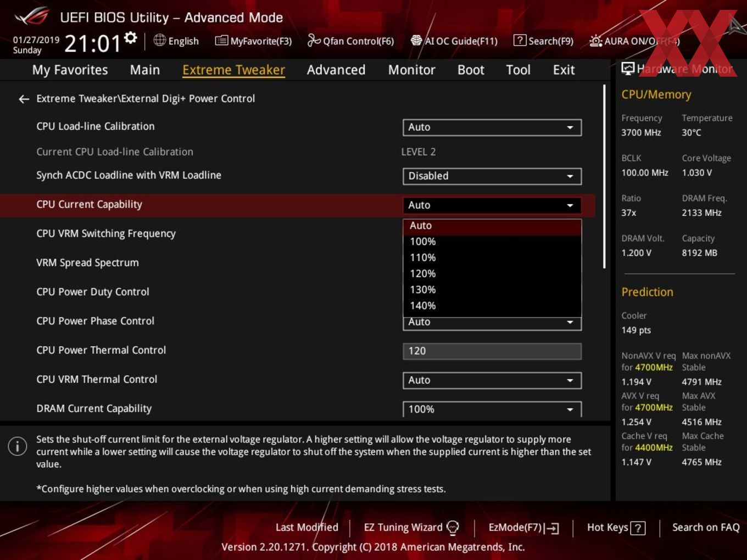Choose 130% current capability option

[x=492, y=290]
